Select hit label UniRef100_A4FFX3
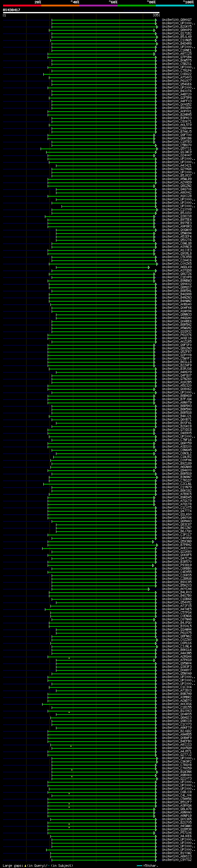This screenshot has width=197, height=868. pyautogui.click(x=177, y=101)
